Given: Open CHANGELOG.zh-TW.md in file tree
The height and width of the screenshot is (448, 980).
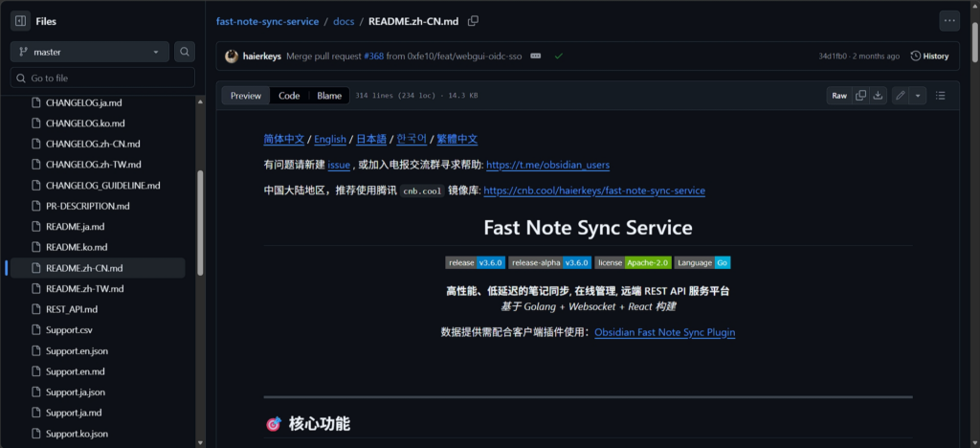Looking at the screenshot, I should click(x=93, y=165).
